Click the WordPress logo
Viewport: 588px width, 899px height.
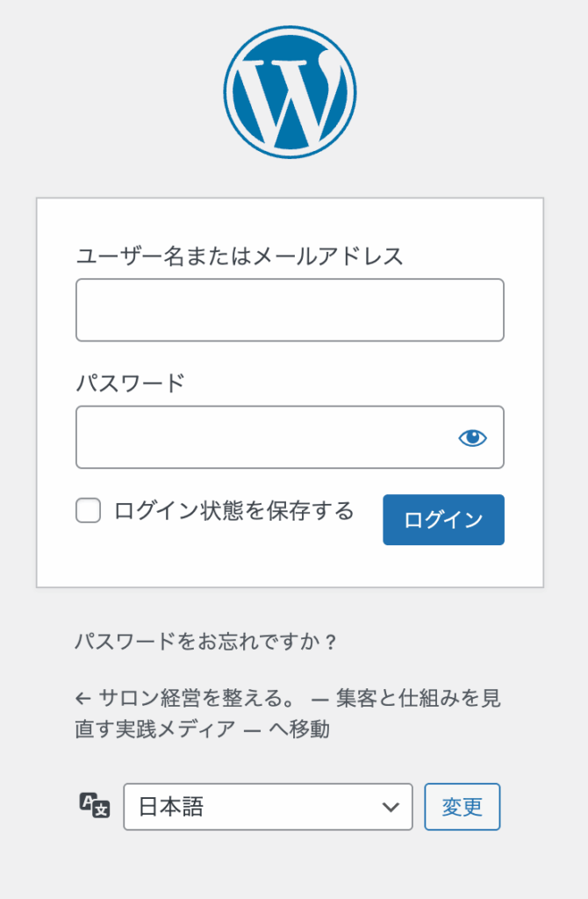click(x=290, y=93)
